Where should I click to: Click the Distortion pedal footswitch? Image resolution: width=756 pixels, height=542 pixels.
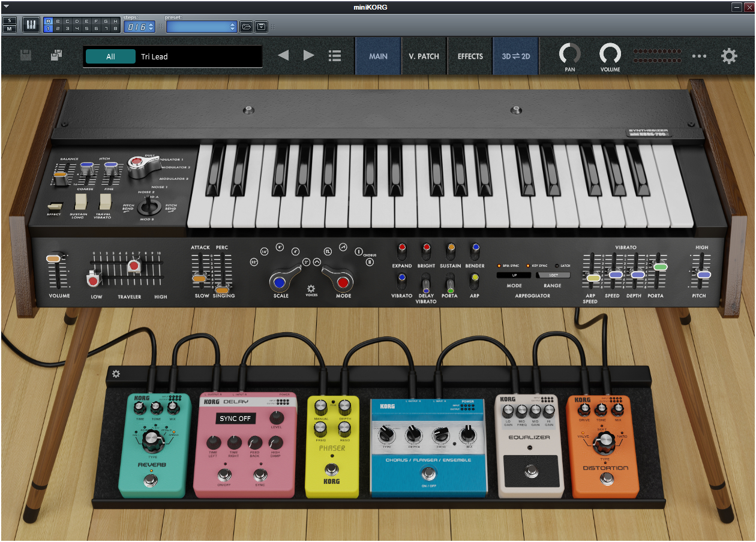click(x=607, y=478)
